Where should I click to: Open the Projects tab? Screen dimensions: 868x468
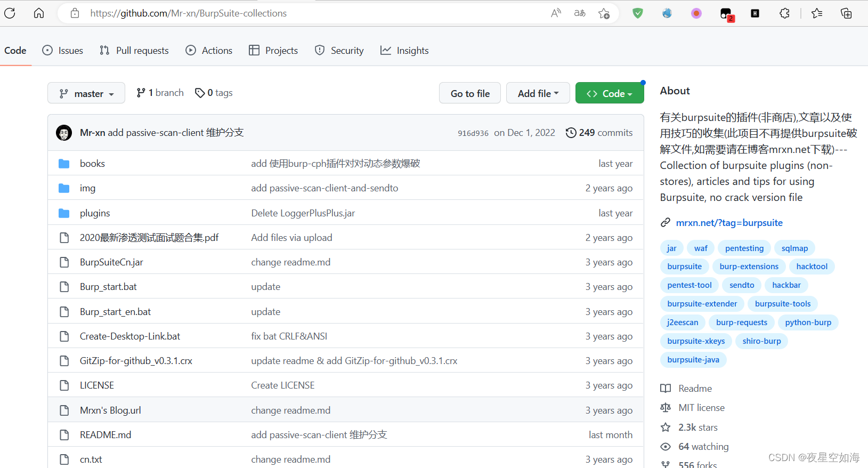point(273,51)
